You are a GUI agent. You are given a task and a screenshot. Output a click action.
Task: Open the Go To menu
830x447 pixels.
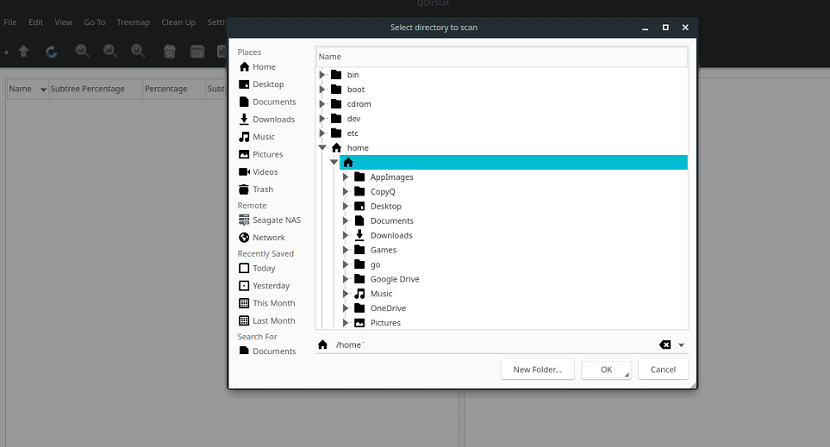pos(94,22)
